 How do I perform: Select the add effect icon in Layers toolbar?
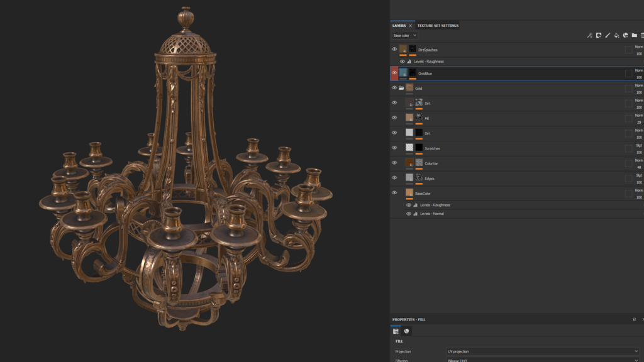[x=590, y=36]
